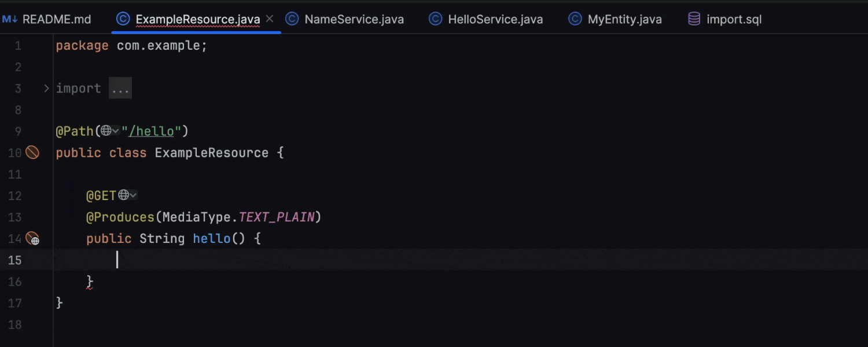Click the class icon on MyEntity.java tab

[x=575, y=19]
